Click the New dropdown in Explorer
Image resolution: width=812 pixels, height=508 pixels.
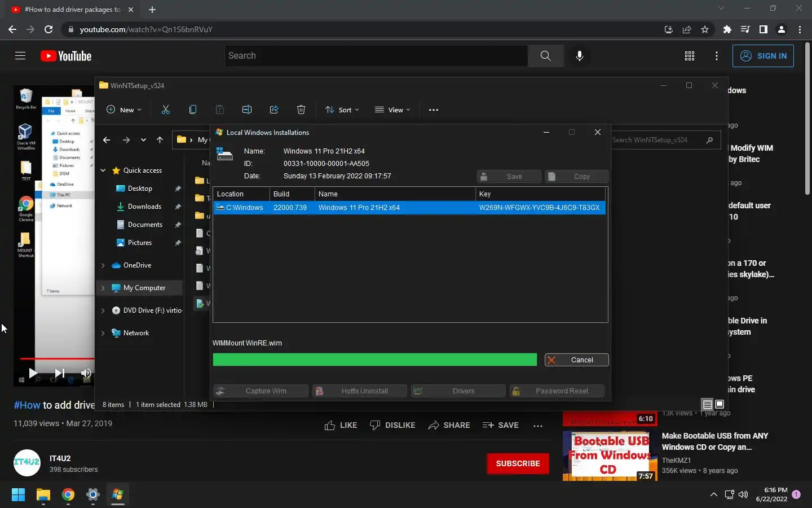[124, 110]
